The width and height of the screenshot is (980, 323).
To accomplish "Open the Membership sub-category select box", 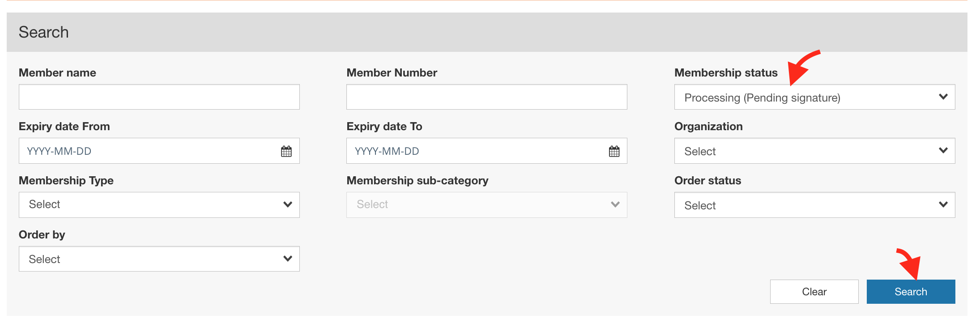I will pyautogui.click(x=486, y=205).
